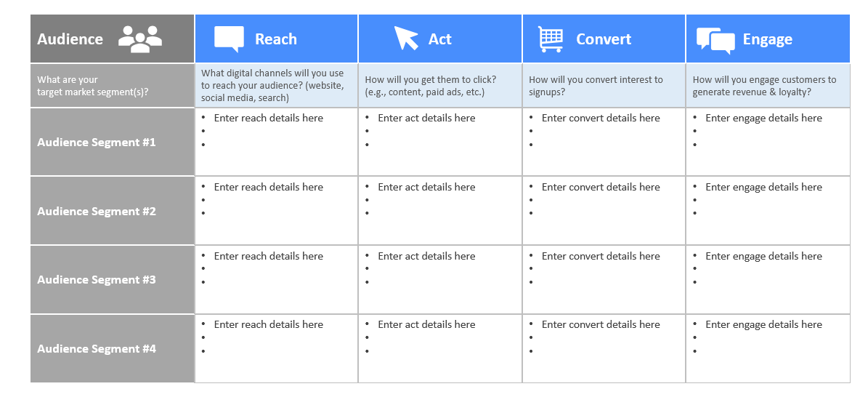Click the Act cursor arrow icon

[406, 39]
